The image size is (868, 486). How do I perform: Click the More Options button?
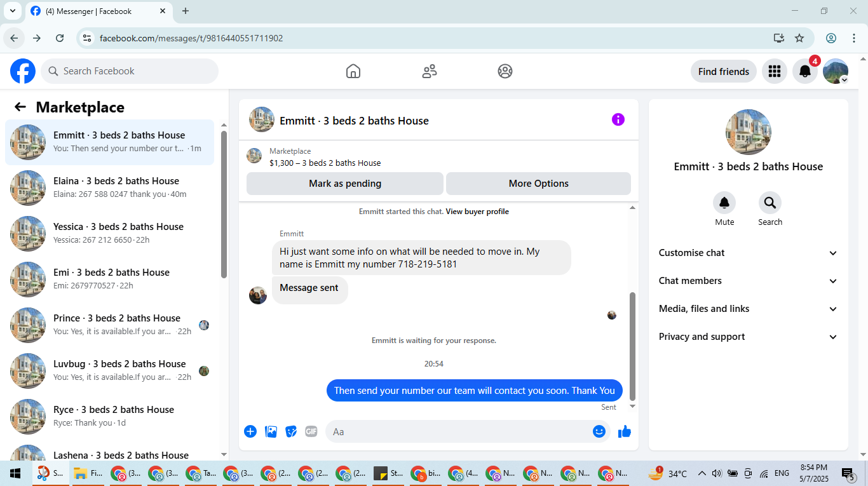(x=539, y=184)
